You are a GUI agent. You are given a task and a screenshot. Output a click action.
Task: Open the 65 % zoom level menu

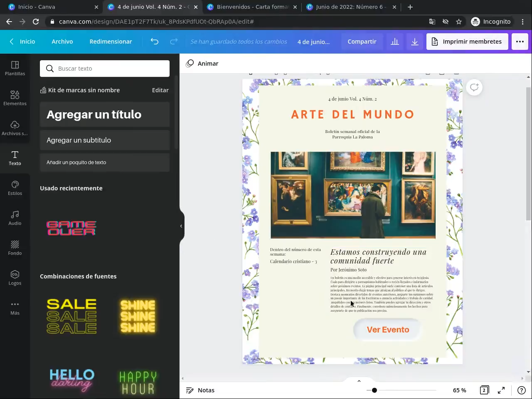point(460,390)
